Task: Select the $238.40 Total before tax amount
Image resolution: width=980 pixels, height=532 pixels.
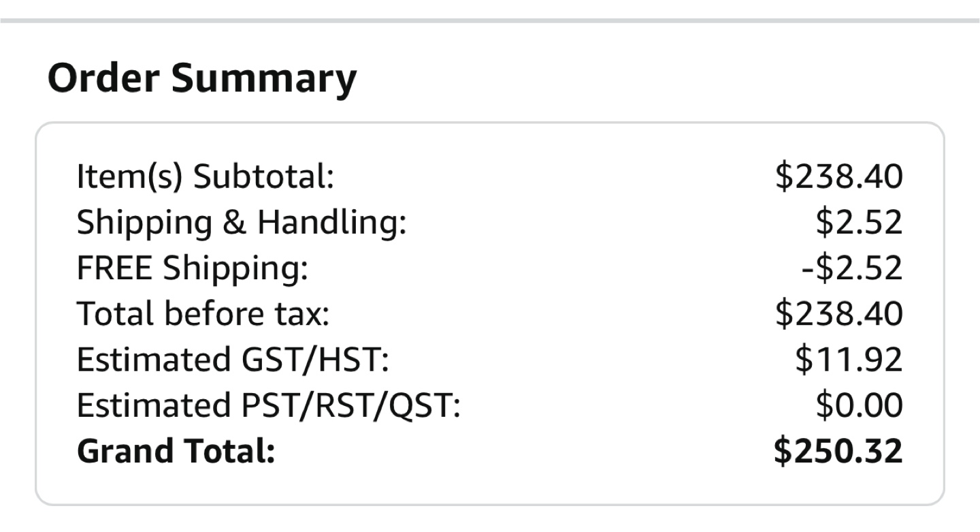Action: click(x=838, y=314)
